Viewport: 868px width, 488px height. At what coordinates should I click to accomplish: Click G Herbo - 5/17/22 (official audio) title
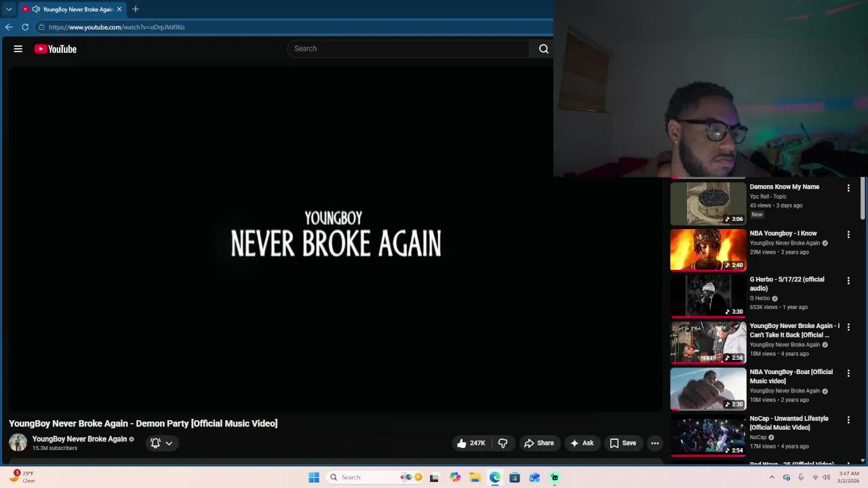787,284
